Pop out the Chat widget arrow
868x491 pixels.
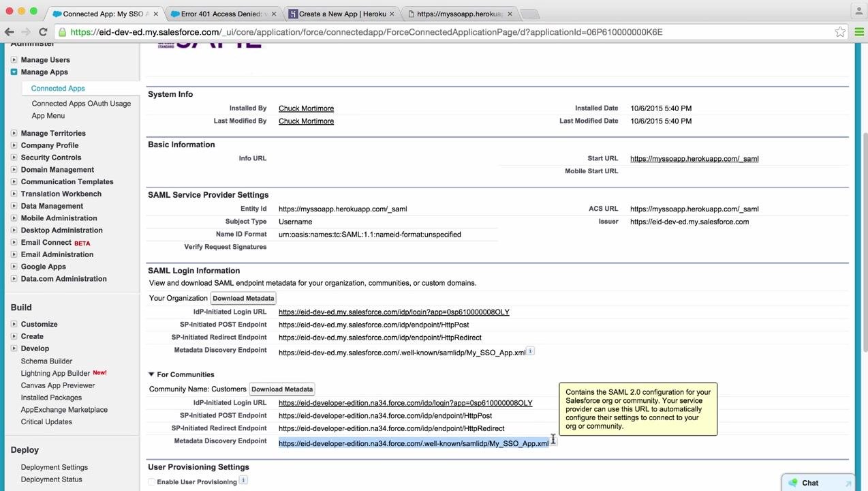pos(848,483)
